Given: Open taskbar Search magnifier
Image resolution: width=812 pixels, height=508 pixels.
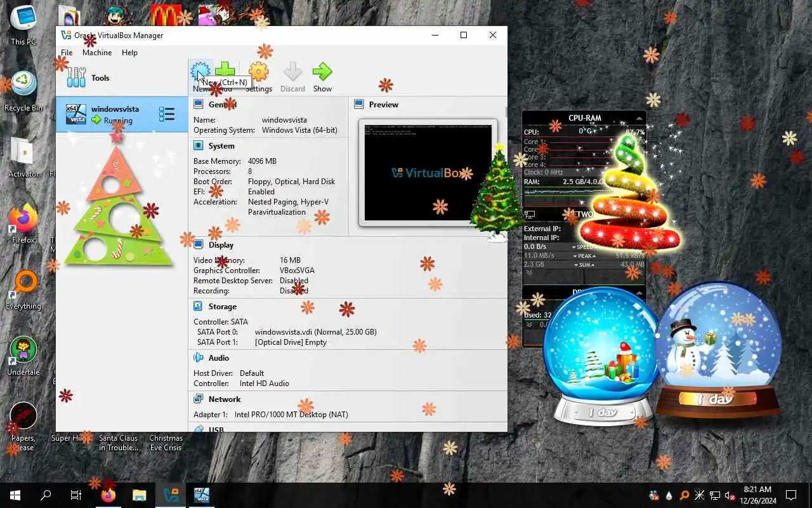Looking at the screenshot, I should pos(46,495).
